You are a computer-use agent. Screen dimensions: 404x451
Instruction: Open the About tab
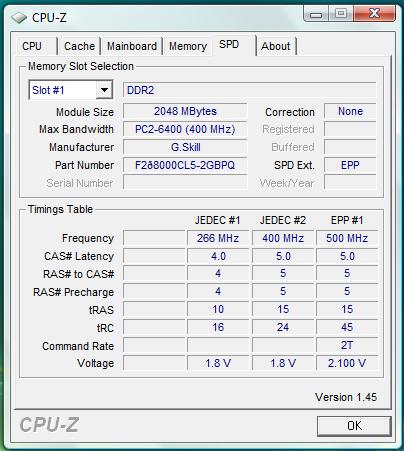coord(276,46)
